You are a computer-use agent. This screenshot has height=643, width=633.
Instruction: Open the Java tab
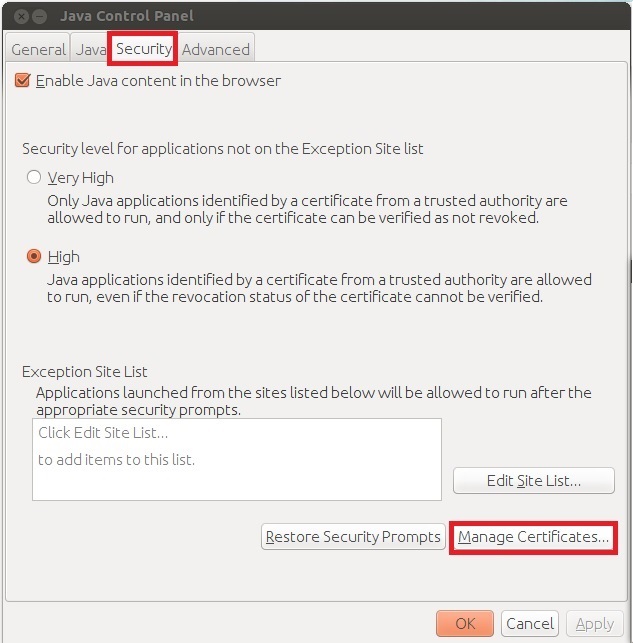[x=91, y=49]
